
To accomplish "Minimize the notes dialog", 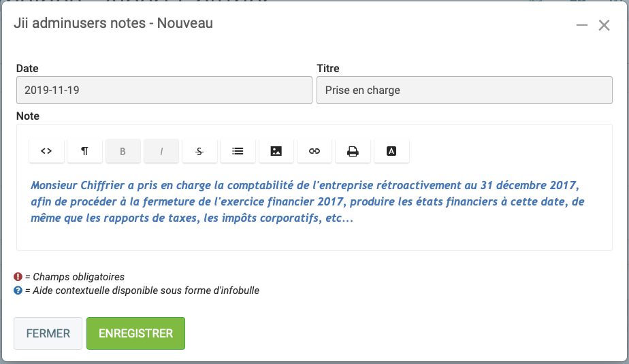I will (x=581, y=25).
